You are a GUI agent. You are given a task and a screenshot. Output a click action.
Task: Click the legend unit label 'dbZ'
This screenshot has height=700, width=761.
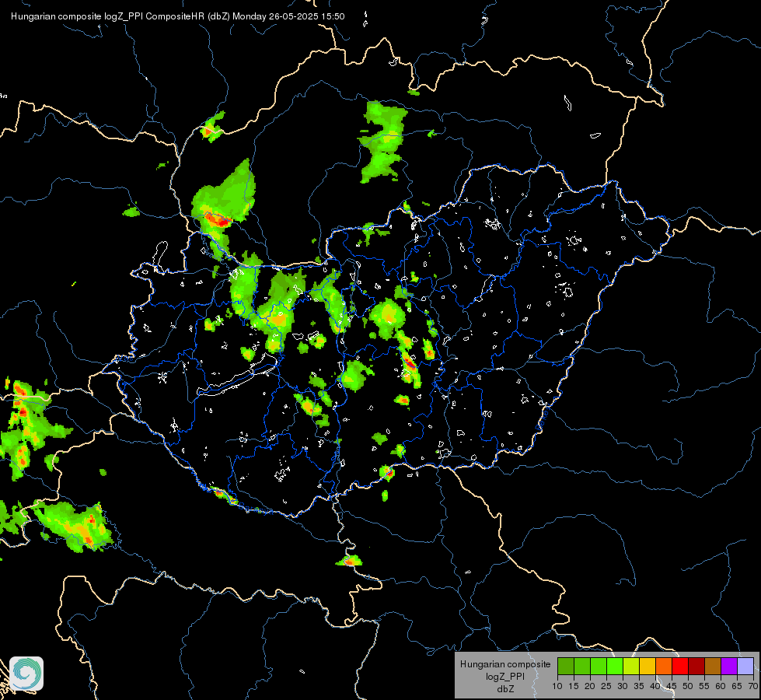505,689
